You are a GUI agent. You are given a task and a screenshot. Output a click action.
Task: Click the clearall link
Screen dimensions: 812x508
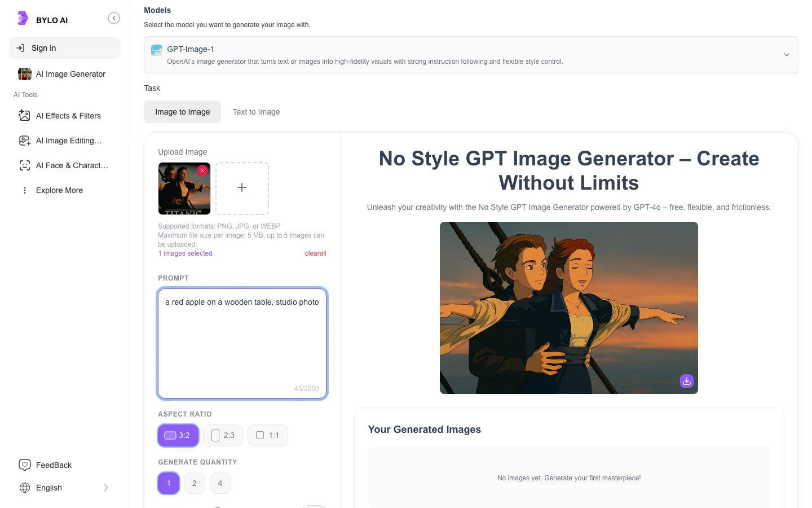[315, 253]
